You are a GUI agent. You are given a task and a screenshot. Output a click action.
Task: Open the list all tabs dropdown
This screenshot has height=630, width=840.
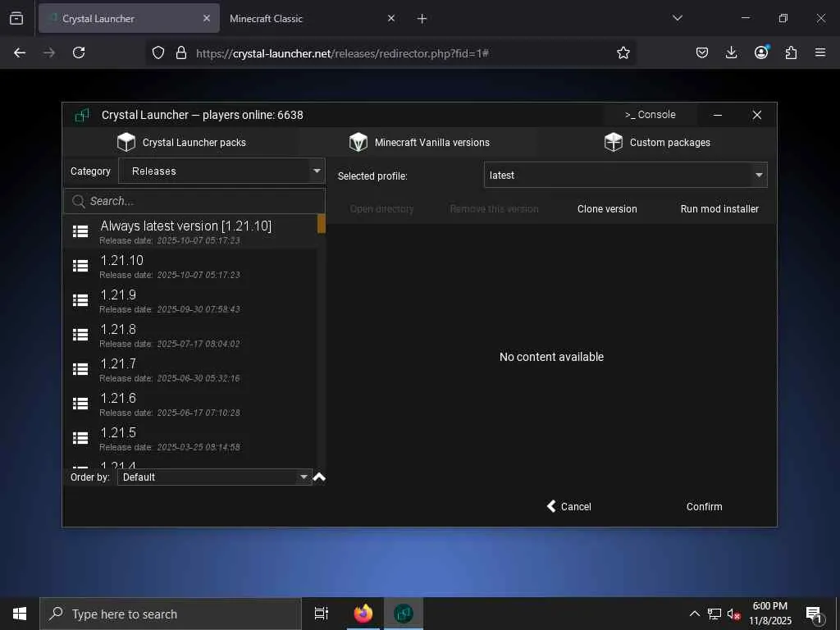pyautogui.click(x=677, y=19)
